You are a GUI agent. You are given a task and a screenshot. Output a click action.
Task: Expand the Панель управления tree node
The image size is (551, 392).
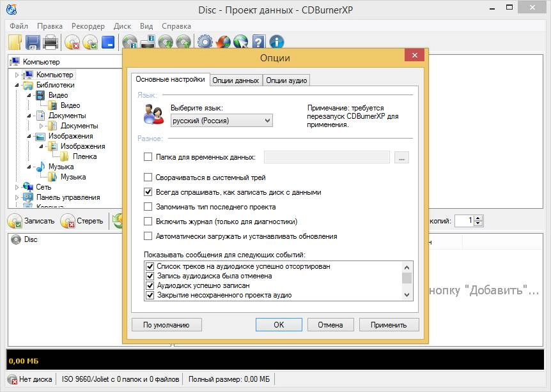coord(17,197)
